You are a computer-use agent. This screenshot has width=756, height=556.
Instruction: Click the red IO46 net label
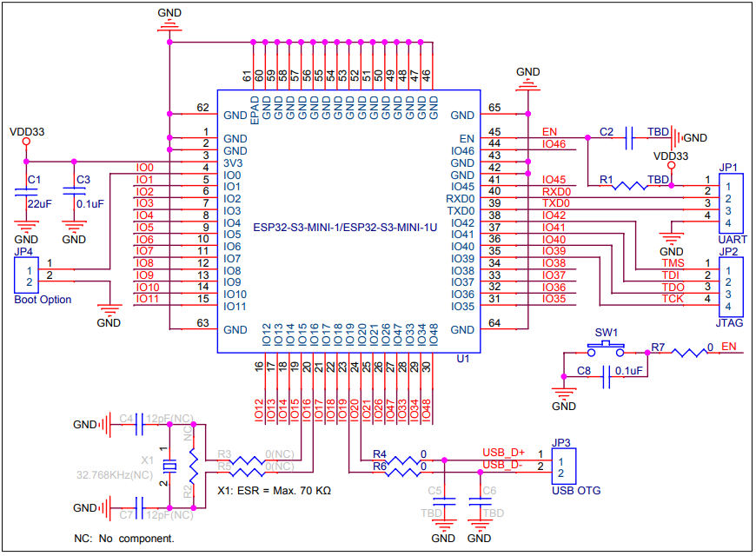point(554,144)
